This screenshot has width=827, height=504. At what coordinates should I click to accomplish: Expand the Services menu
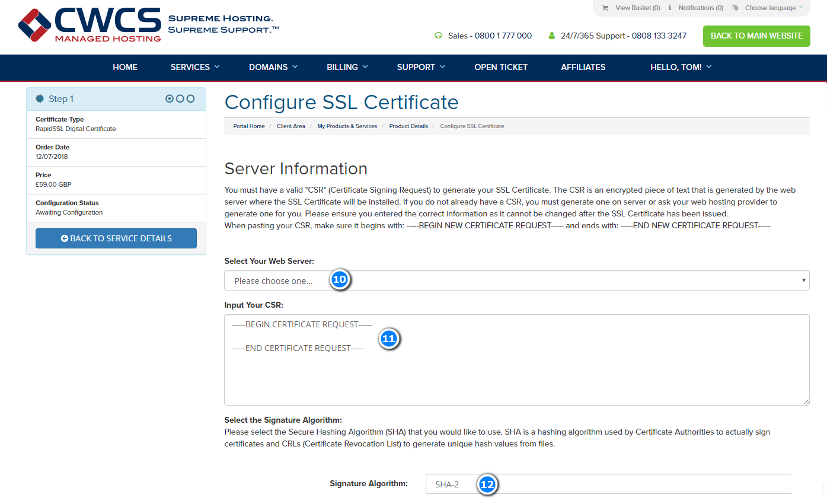click(195, 67)
